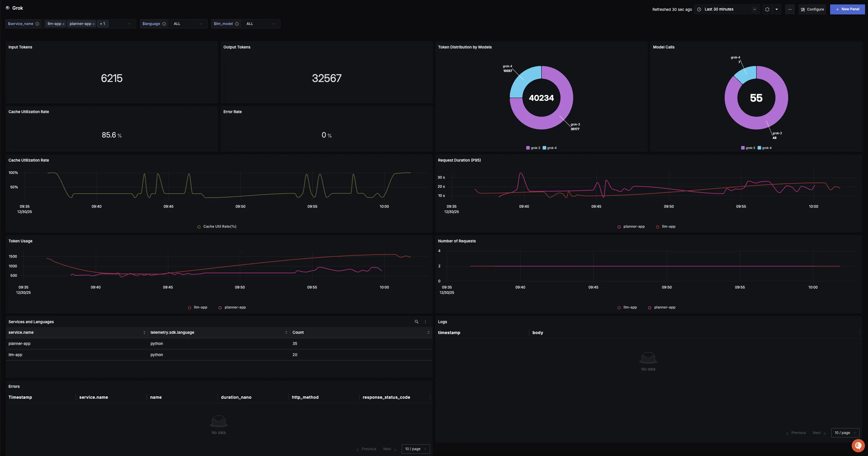The height and width of the screenshot is (456, 868).
Task: Click the search icon on Services and Languages panel
Action: click(x=417, y=322)
